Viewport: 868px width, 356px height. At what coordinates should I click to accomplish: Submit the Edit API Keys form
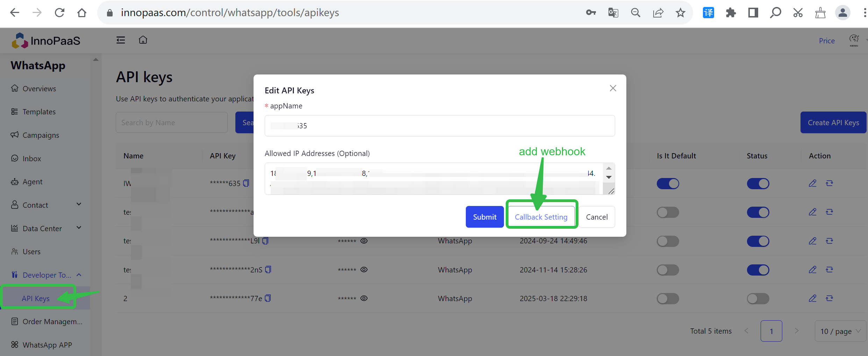point(485,217)
